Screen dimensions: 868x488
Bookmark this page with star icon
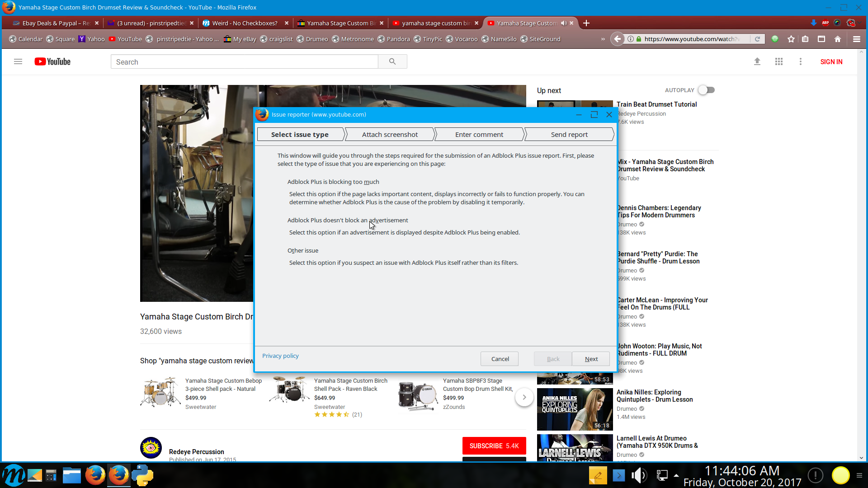click(x=791, y=39)
